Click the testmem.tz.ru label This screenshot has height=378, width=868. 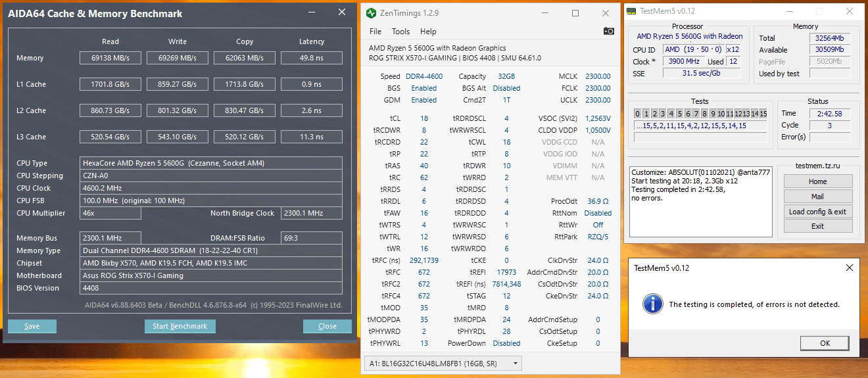(x=817, y=167)
